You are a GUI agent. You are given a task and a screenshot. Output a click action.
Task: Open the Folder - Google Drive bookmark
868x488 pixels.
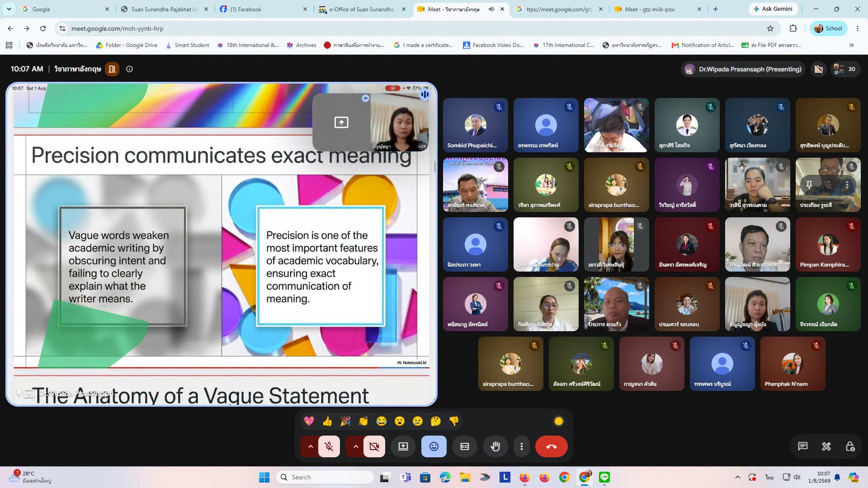[x=127, y=45]
